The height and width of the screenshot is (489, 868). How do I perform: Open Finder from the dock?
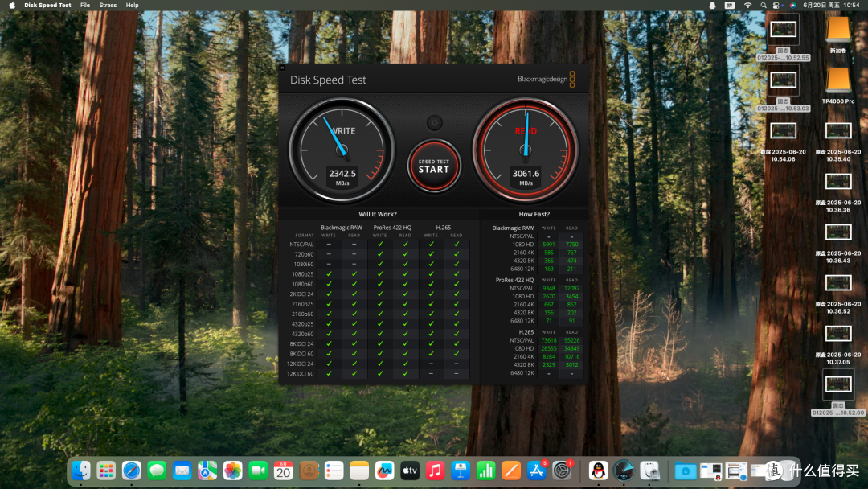tap(81, 471)
